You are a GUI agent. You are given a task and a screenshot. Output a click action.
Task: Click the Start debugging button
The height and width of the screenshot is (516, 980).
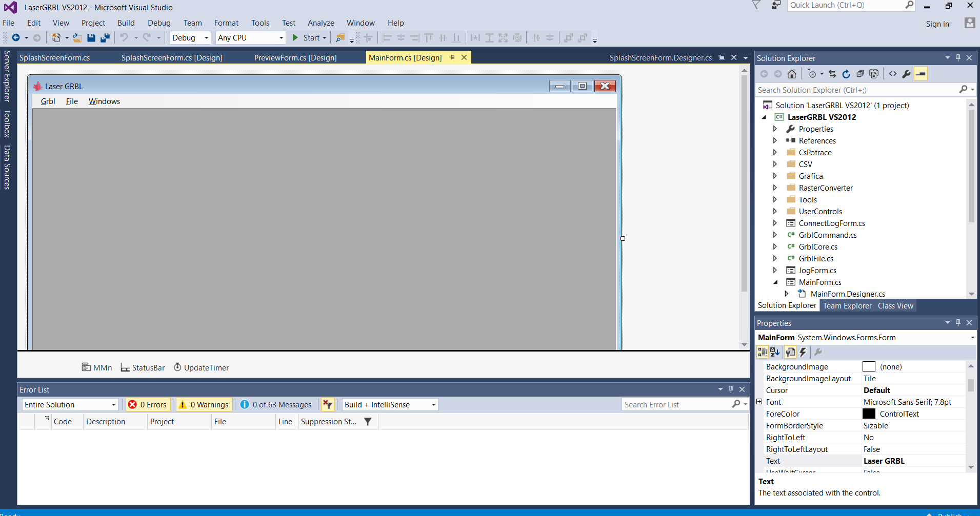(x=309, y=38)
